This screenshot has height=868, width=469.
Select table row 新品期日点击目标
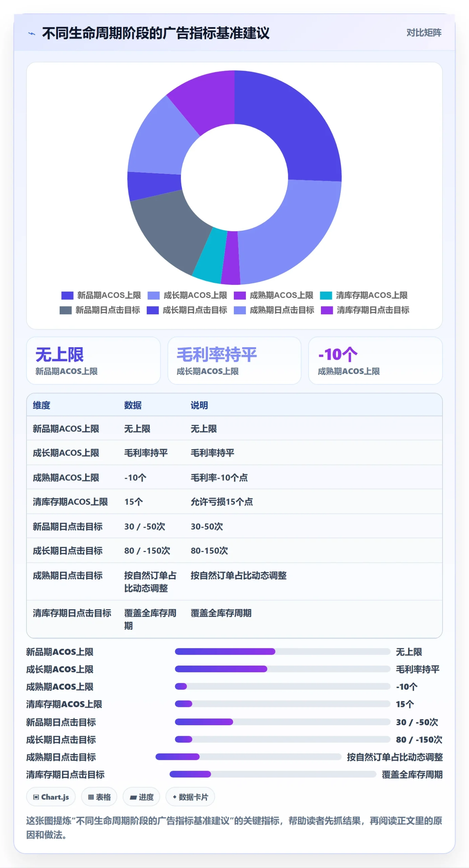click(x=234, y=526)
